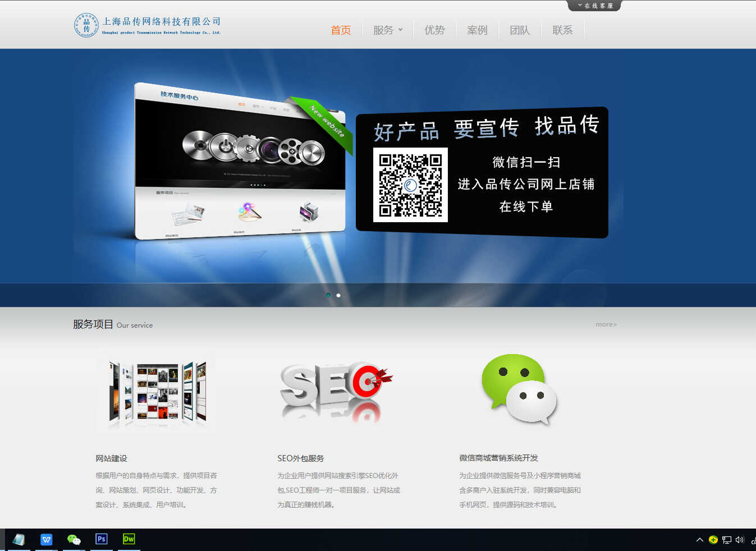Image resolution: width=756 pixels, height=551 pixels.
Task: Open the network icon in system tray
Action: (726, 539)
